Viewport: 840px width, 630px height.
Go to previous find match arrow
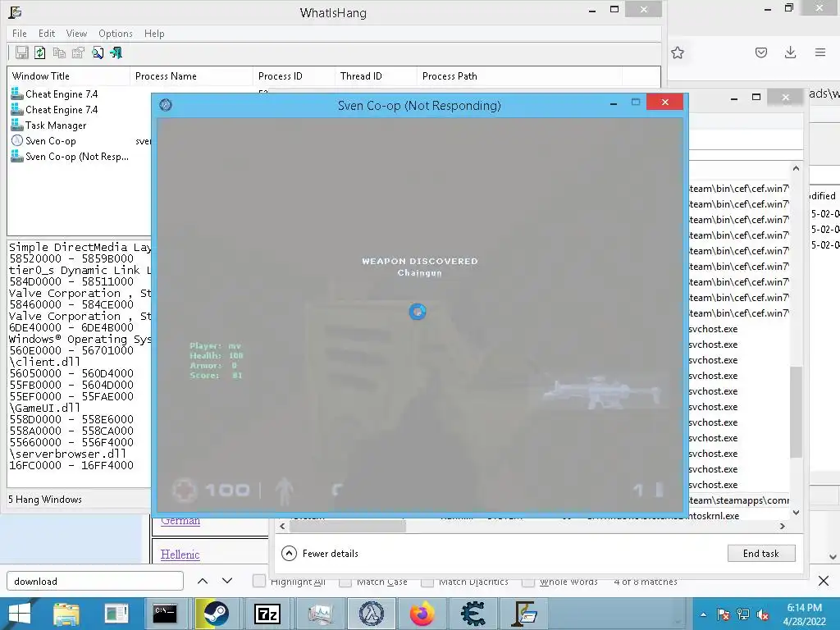coord(203,581)
